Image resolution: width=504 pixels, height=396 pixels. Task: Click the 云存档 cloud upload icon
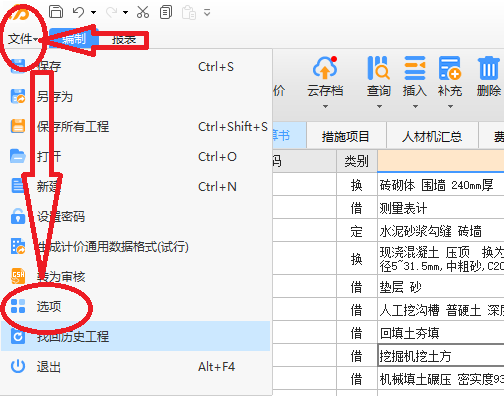pos(325,68)
